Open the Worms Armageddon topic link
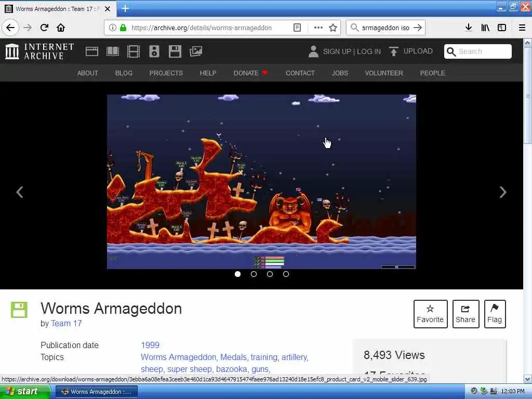Viewport: 532px width, 399px height. coord(179,357)
